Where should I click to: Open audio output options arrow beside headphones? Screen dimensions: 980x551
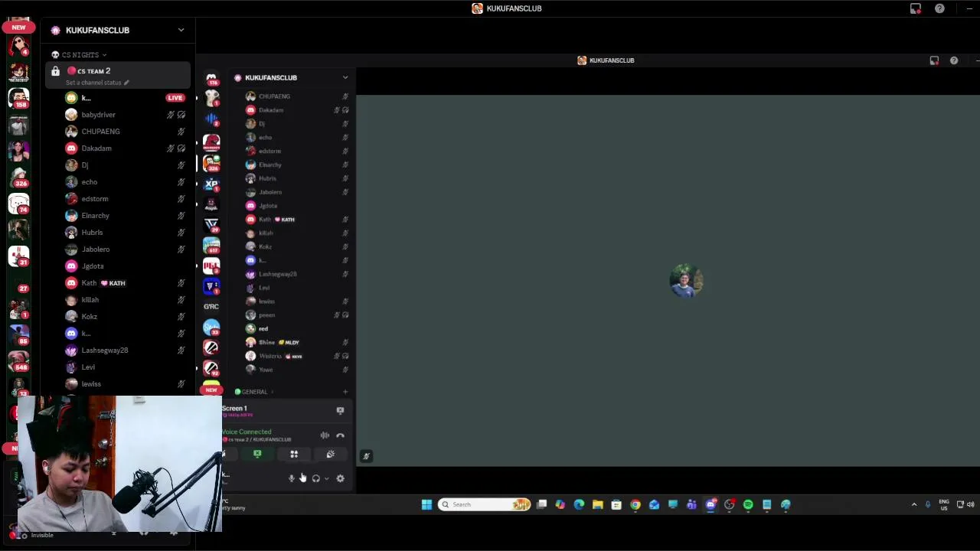pos(326,478)
